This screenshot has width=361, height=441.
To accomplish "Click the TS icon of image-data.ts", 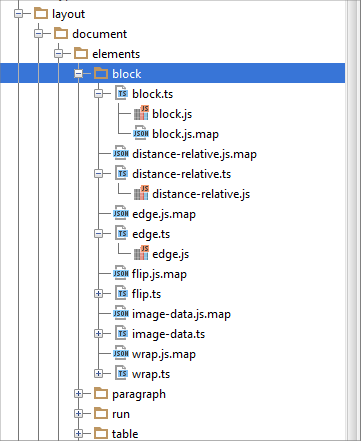I will click(122, 333).
